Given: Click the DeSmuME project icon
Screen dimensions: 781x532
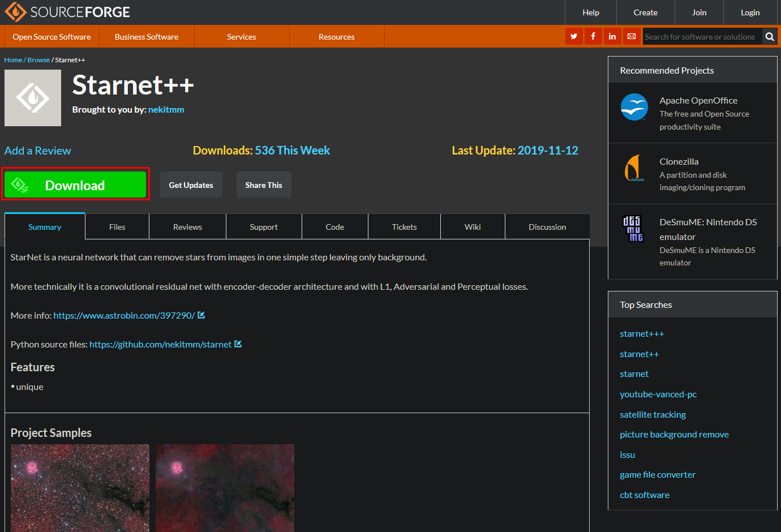Looking at the screenshot, I should (x=633, y=229).
